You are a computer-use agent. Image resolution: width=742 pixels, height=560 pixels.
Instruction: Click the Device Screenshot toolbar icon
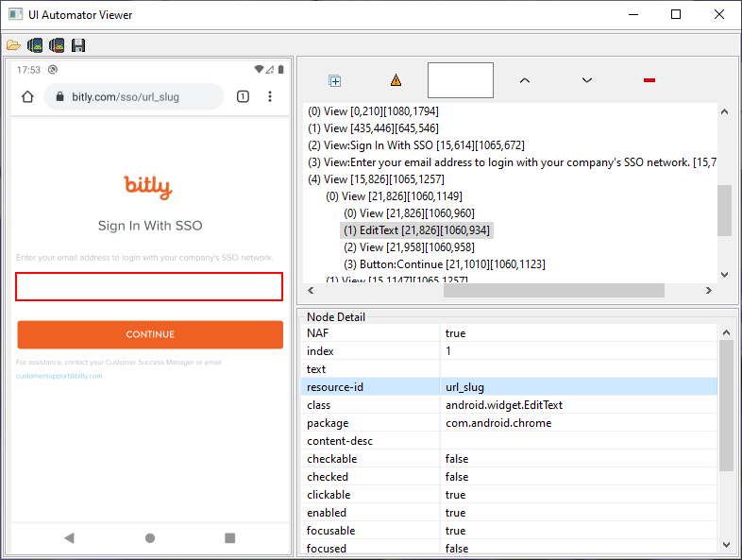click(x=35, y=45)
